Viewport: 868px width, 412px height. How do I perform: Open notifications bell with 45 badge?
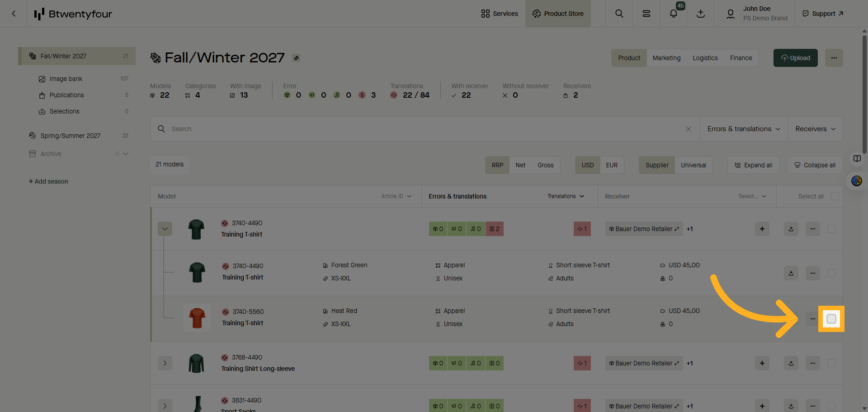coord(674,14)
